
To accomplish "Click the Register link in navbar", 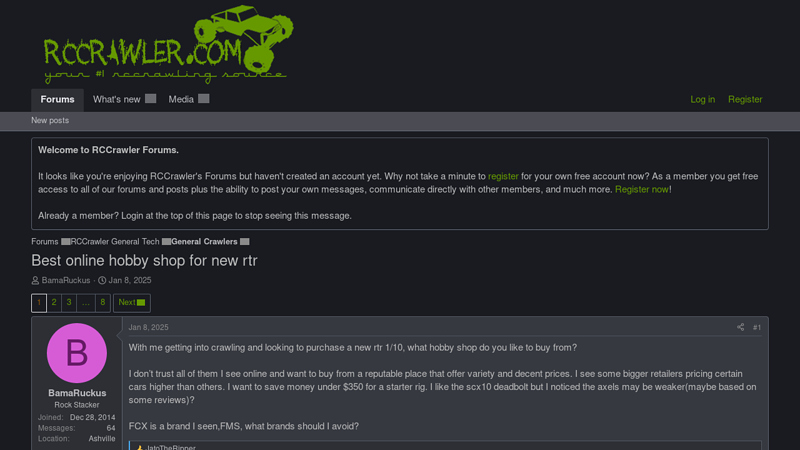I will [x=745, y=100].
